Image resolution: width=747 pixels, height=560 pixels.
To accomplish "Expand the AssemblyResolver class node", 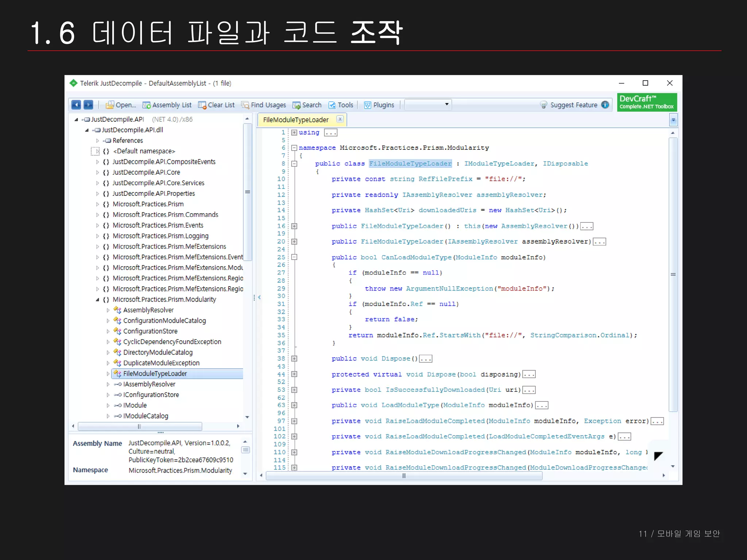I will [x=108, y=310].
